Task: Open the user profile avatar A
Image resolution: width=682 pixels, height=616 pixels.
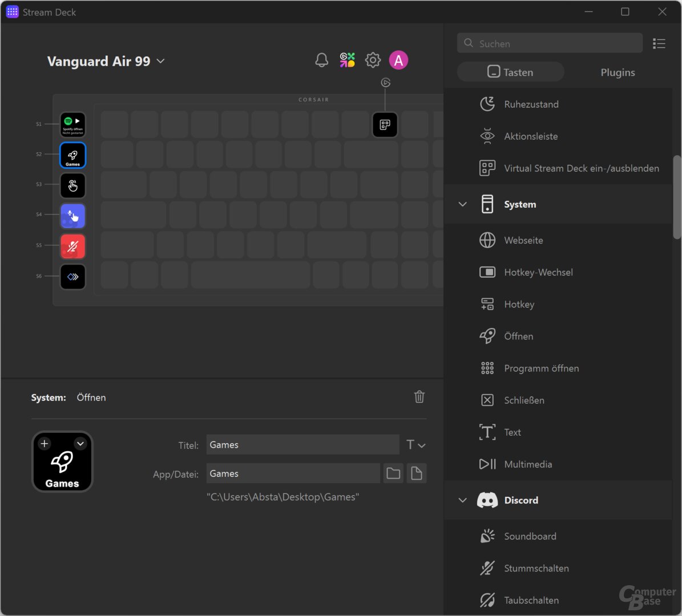Action: [398, 60]
